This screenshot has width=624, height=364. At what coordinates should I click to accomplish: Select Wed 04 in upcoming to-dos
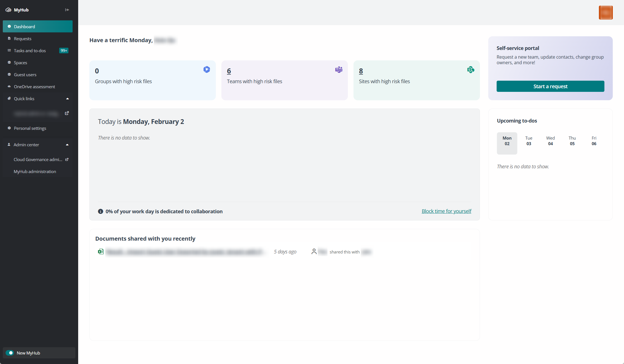550,141
